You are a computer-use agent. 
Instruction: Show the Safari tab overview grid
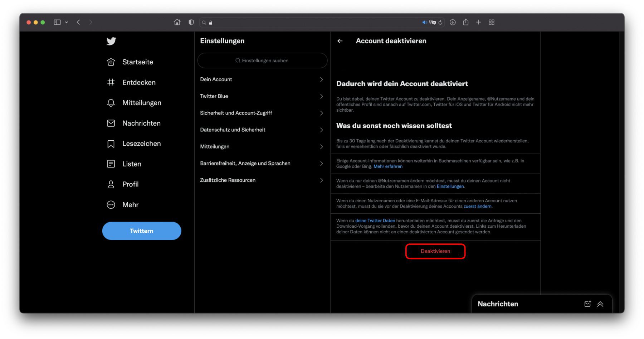click(492, 22)
